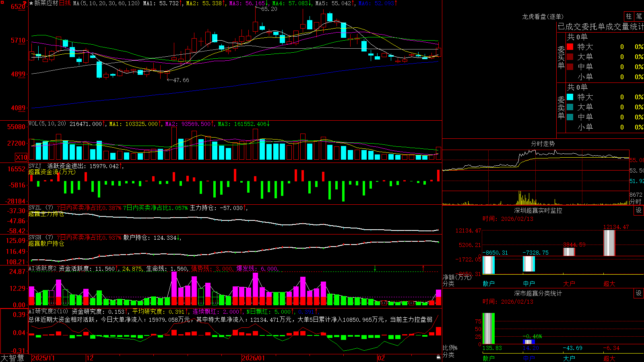Click 散户 category in 深圳超赢实时监控

pyautogui.click(x=489, y=284)
